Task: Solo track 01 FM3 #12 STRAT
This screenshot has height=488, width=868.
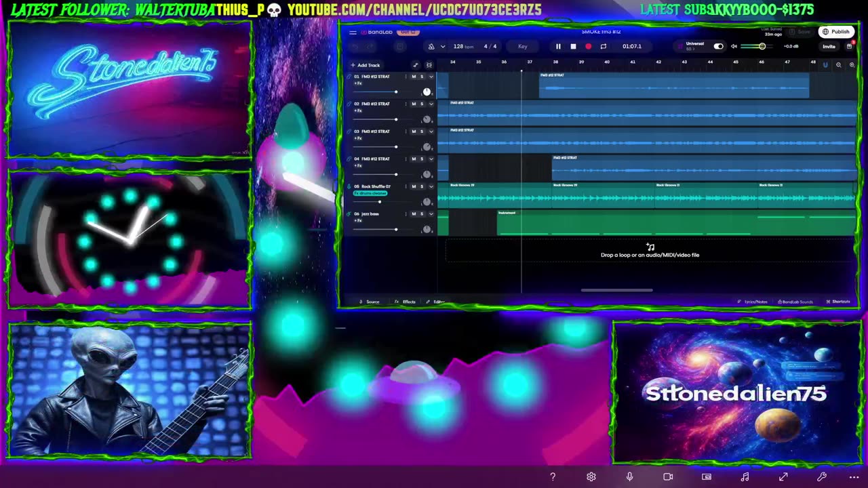Action: (x=422, y=77)
